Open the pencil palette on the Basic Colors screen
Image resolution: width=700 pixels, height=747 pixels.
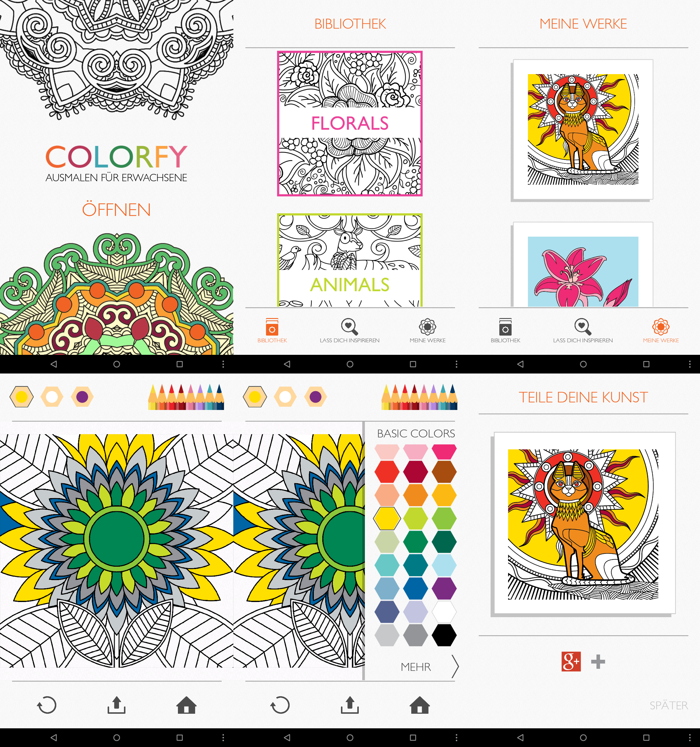click(x=419, y=397)
